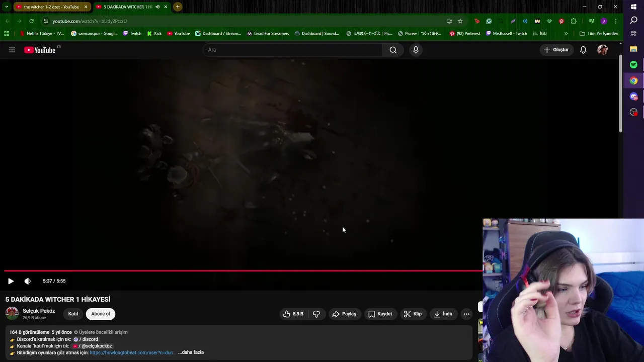Open the YouTube account avatar menu
Image resolution: width=644 pixels, height=362 pixels.
coord(602,50)
